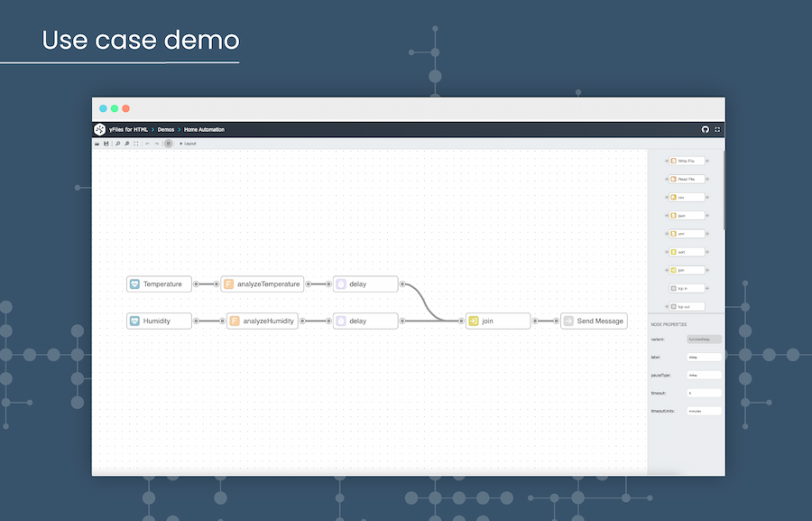Open the Demos breadcrumb link
Image resolution: width=812 pixels, height=521 pixels.
tap(166, 129)
